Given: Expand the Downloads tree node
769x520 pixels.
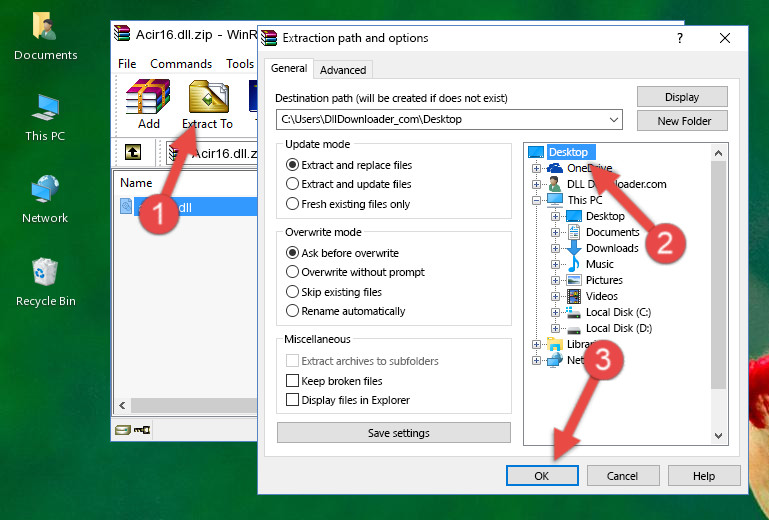Looking at the screenshot, I should [x=555, y=248].
